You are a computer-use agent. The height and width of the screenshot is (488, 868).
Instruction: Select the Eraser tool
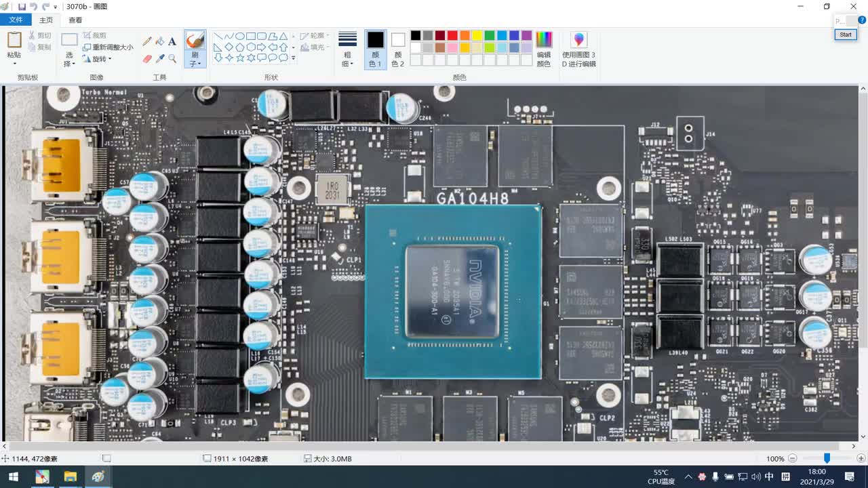click(147, 59)
